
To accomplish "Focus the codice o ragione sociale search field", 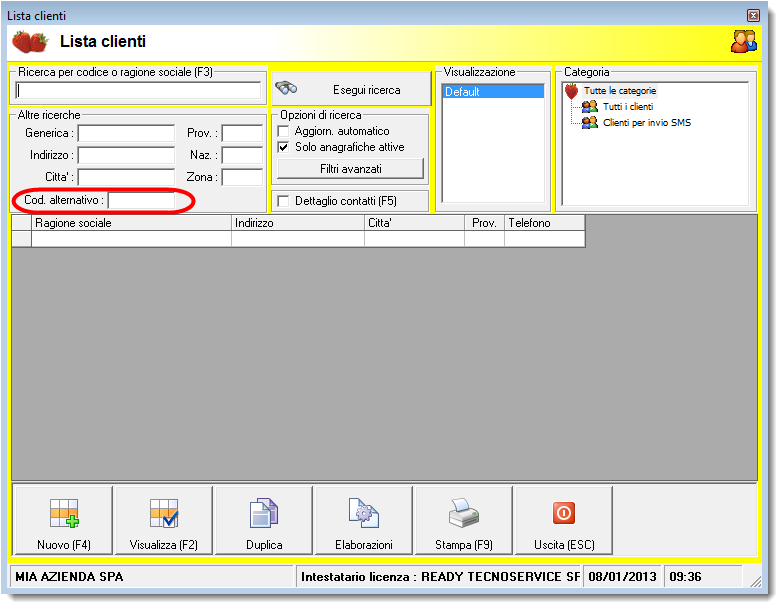I will click(x=138, y=91).
